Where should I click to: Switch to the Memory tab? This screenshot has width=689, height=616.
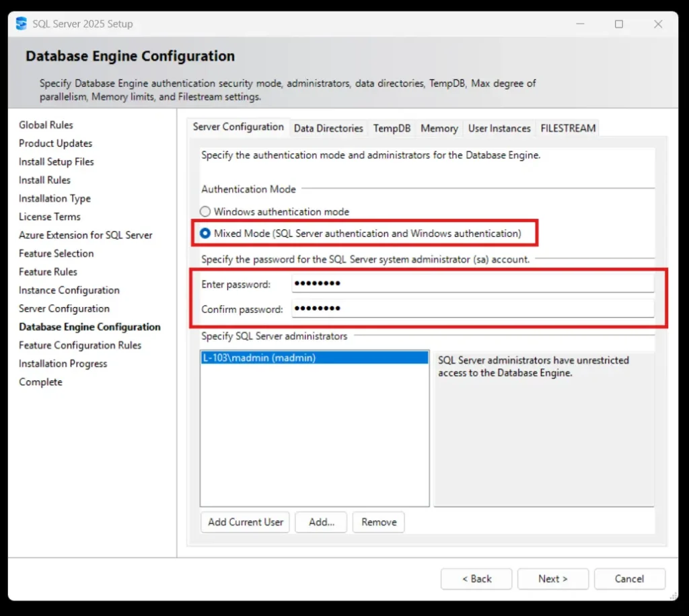[x=439, y=128]
